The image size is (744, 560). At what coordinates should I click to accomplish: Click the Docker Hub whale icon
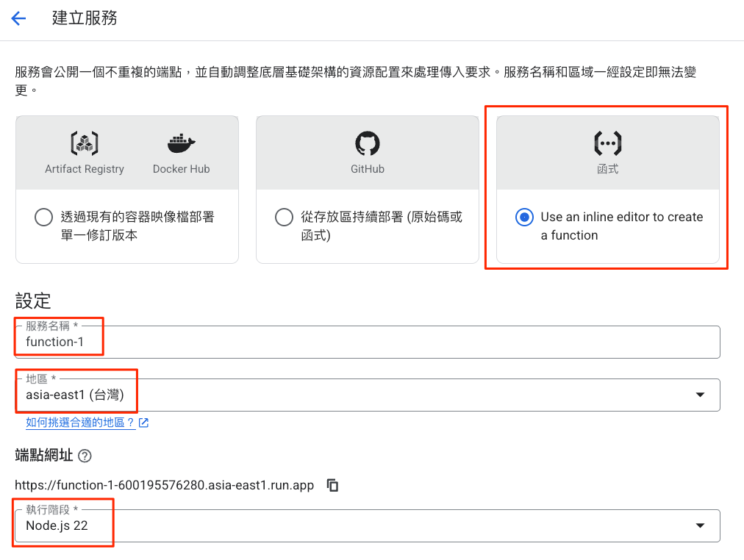click(x=181, y=142)
